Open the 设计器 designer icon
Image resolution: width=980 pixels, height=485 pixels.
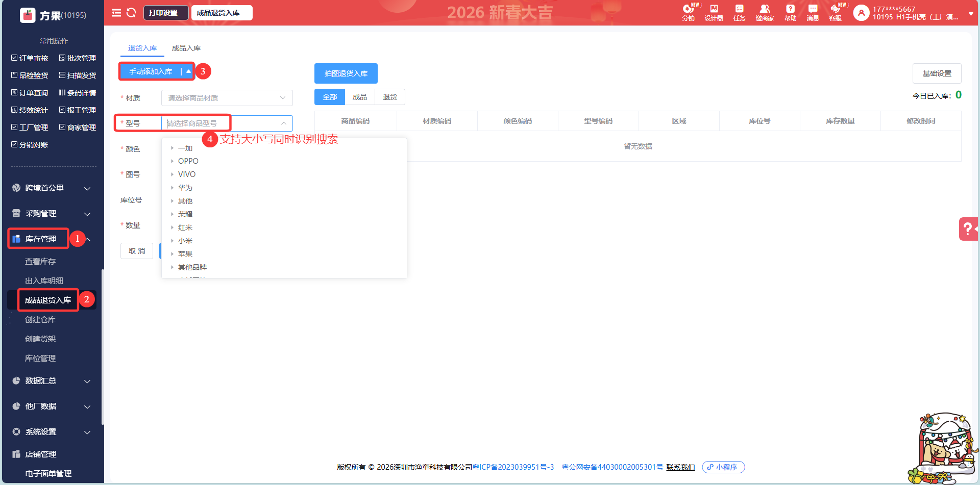pos(714,12)
